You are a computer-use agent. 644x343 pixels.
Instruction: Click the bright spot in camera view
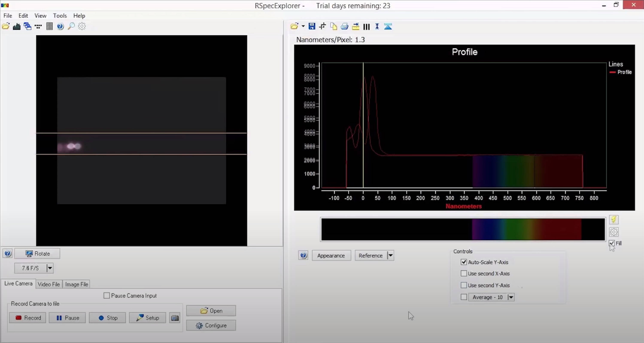tap(74, 146)
